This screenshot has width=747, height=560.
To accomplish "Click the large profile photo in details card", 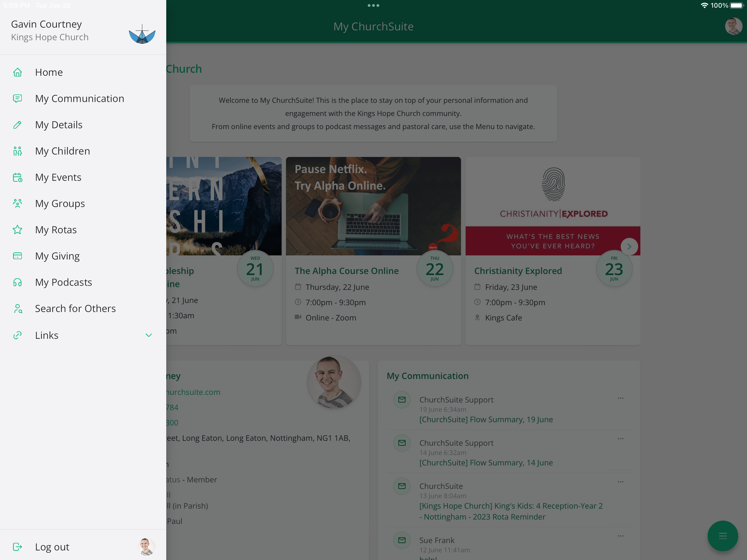I will [334, 382].
